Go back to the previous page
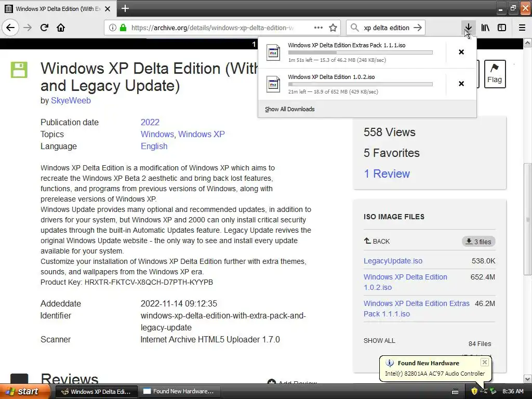This screenshot has width=532, height=399. [x=10, y=28]
